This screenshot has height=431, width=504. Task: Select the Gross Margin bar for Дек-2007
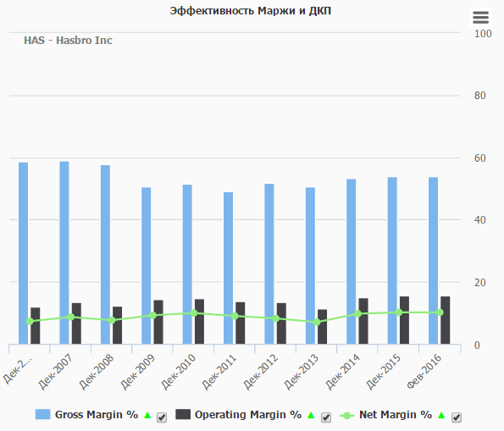point(64,252)
